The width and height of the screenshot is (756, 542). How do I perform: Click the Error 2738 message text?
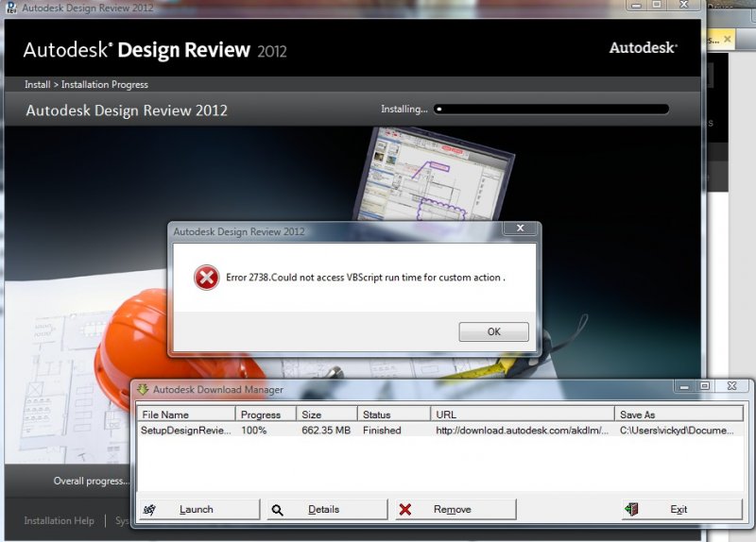tap(366, 278)
